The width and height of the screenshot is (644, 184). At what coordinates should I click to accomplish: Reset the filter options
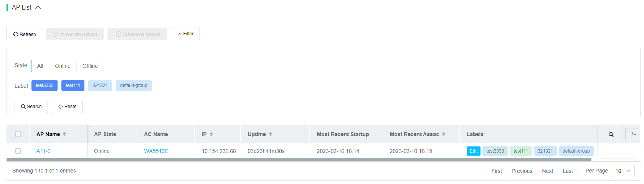coord(67,107)
